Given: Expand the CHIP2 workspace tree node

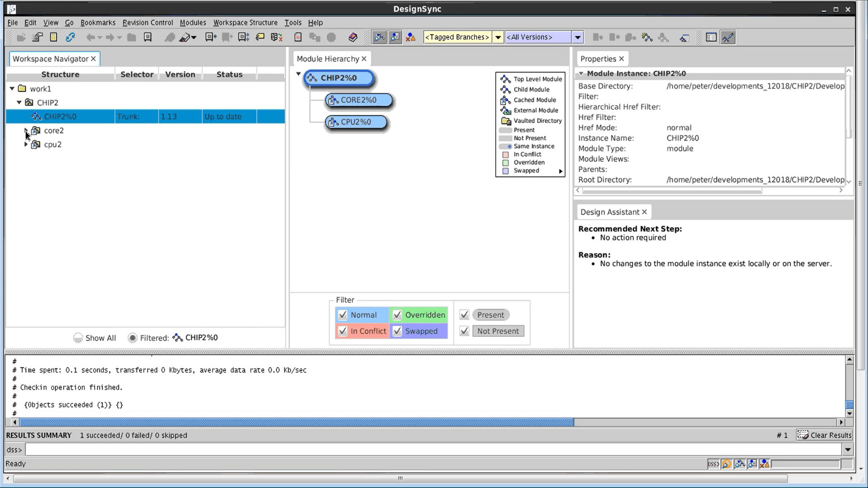Looking at the screenshot, I should click(x=19, y=102).
